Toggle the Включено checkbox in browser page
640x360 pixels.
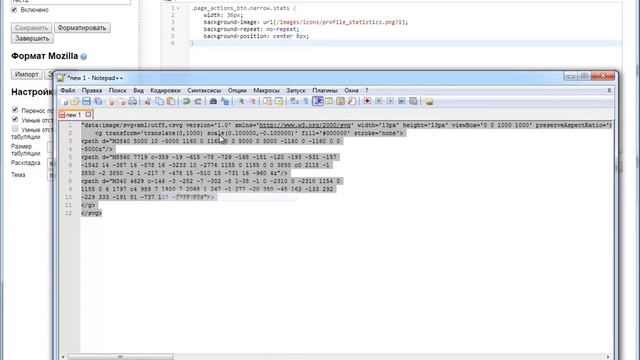14,9
